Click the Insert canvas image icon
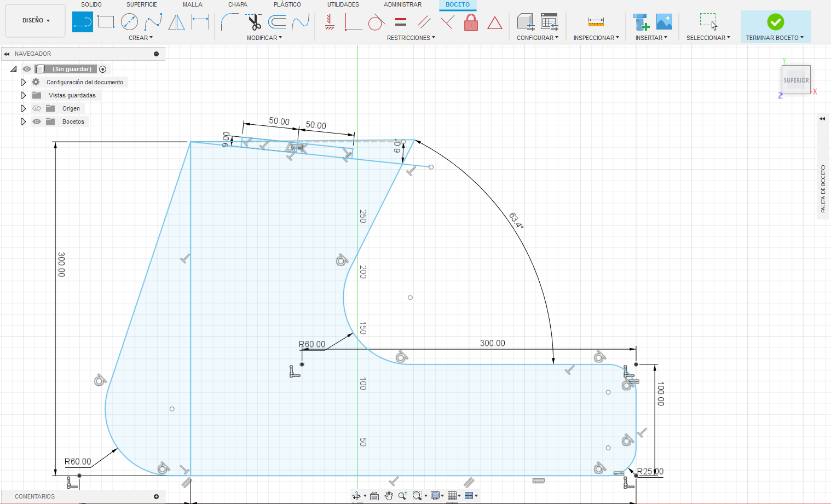831x504 pixels. pos(664,22)
